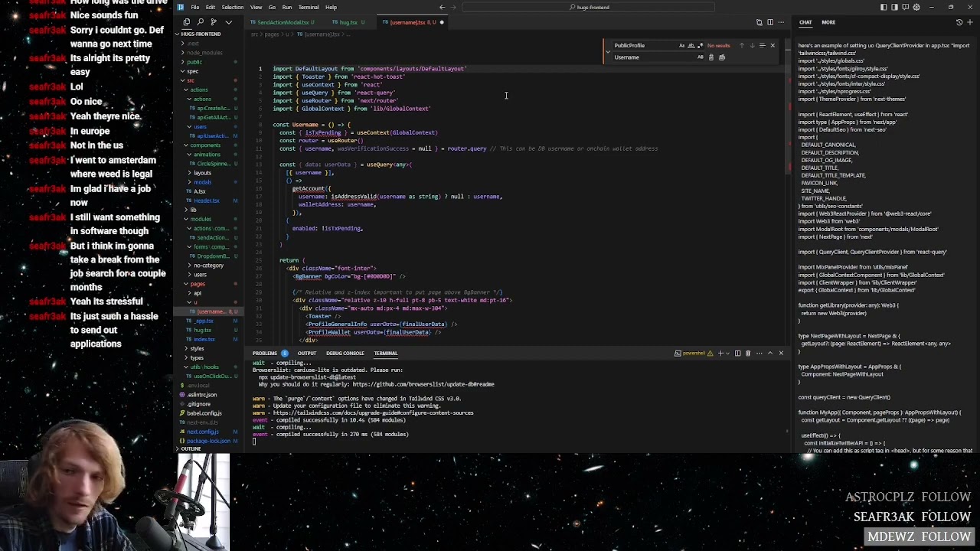
Task: Maximize the terminal panel chevron
Action: [x=770, y=354]
